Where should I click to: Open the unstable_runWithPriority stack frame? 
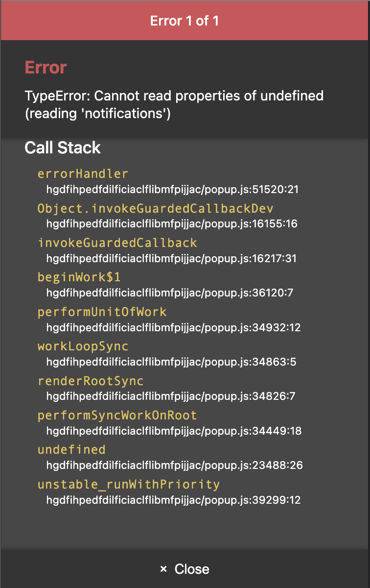[129, 485]
